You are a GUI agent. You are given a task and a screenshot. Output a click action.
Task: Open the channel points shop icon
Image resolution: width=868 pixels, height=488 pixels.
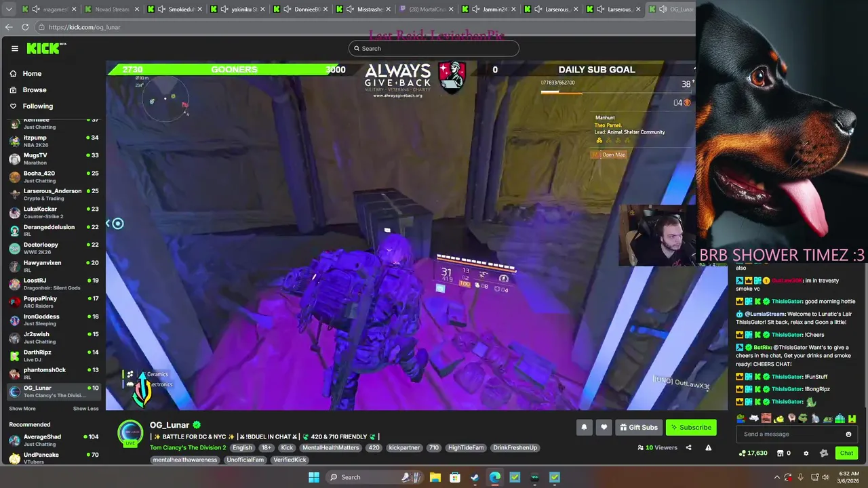point(781,453)
